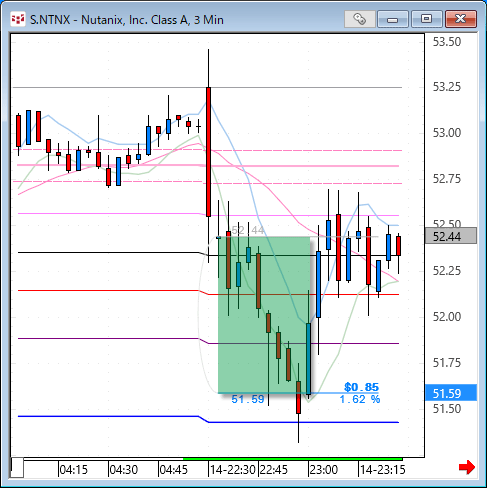
Task: Click the gray 52.44 label above box
Action: tap(248, 230)
